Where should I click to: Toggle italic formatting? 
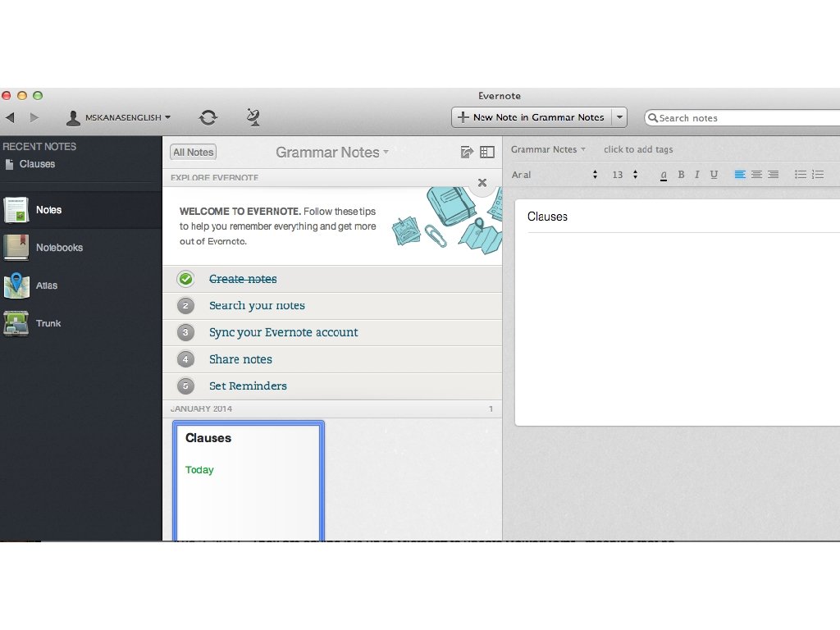coord(697,175)
